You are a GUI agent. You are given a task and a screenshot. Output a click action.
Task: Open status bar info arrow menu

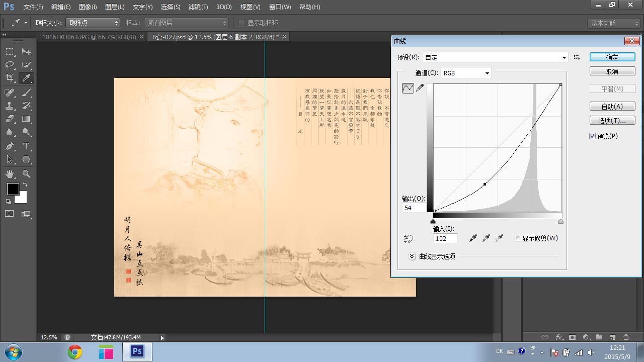point(162,338)
